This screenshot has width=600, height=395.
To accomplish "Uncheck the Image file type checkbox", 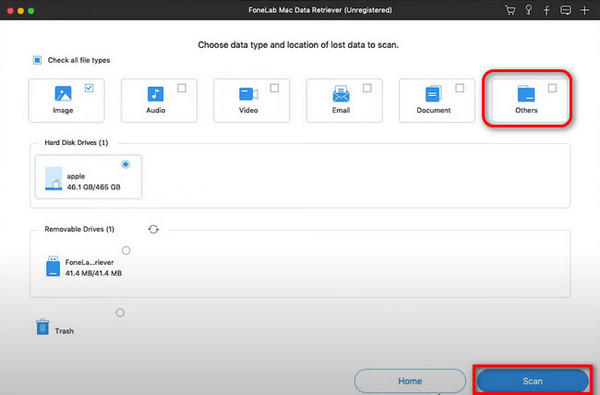I will 89,88.
